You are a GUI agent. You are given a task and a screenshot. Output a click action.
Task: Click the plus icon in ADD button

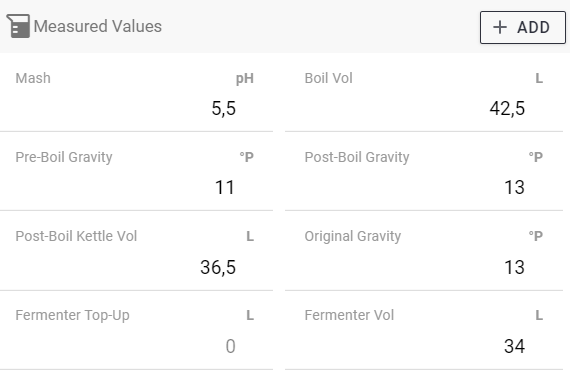500,27
